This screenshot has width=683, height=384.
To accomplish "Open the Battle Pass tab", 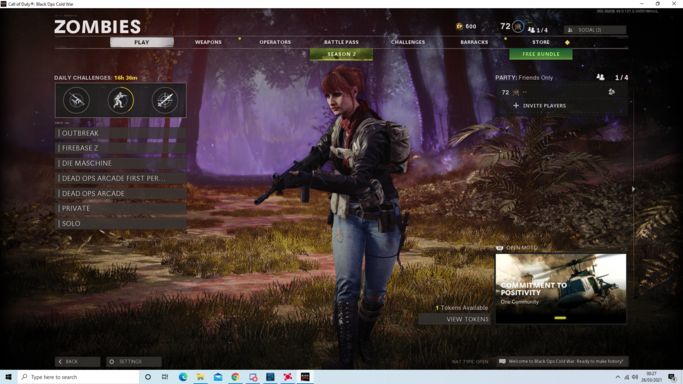I will tap(341, 42).
